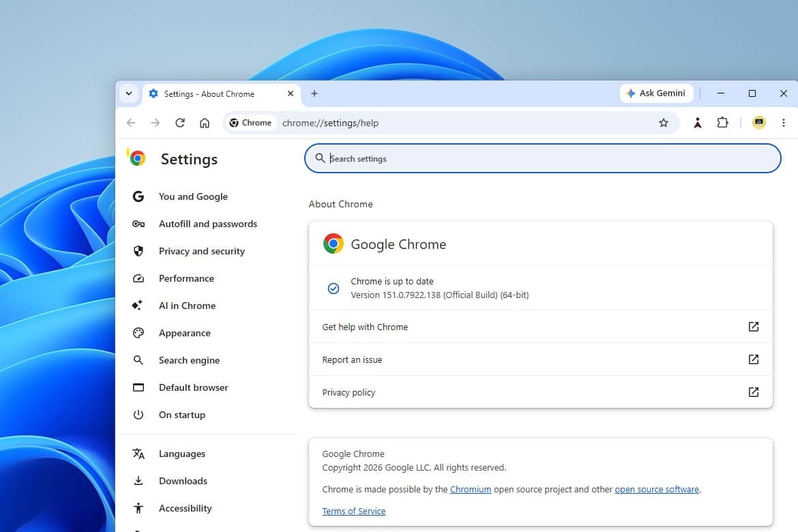
Task: Click the On startup power icon
Action: (x=138, y=415)
